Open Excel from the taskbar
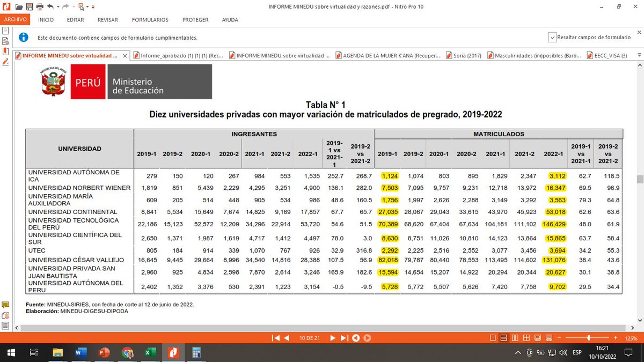This screenshot has height=362, width=644. (150, 353)
